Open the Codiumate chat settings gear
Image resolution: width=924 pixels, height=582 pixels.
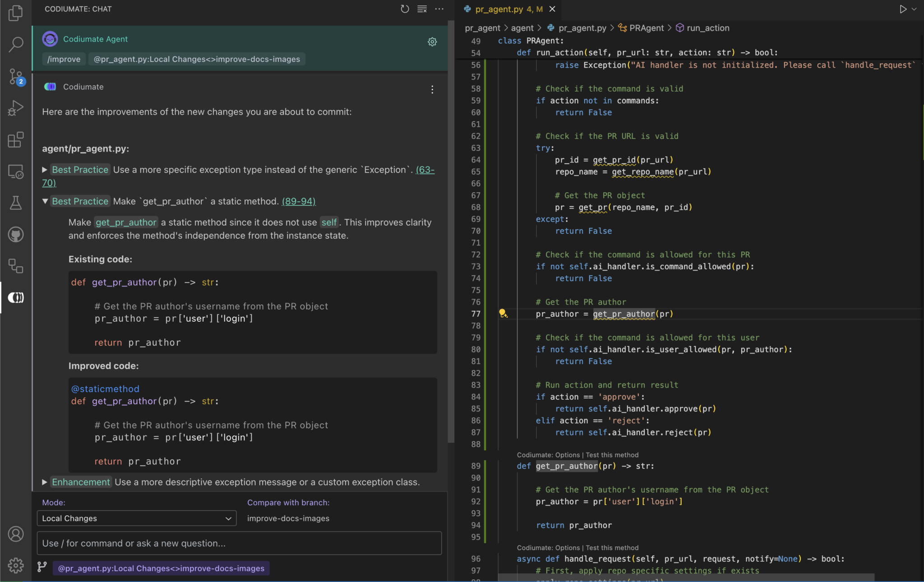(432, 42)
